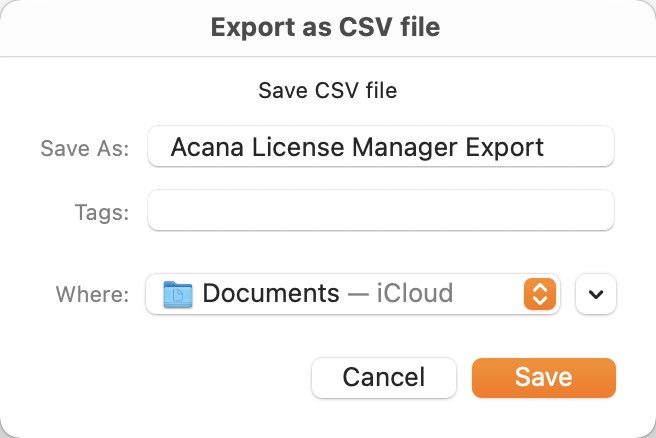The image size is (656, 438).
Task: Click the "iCloud" text in location popup
Action: click(x=415, y=293)
